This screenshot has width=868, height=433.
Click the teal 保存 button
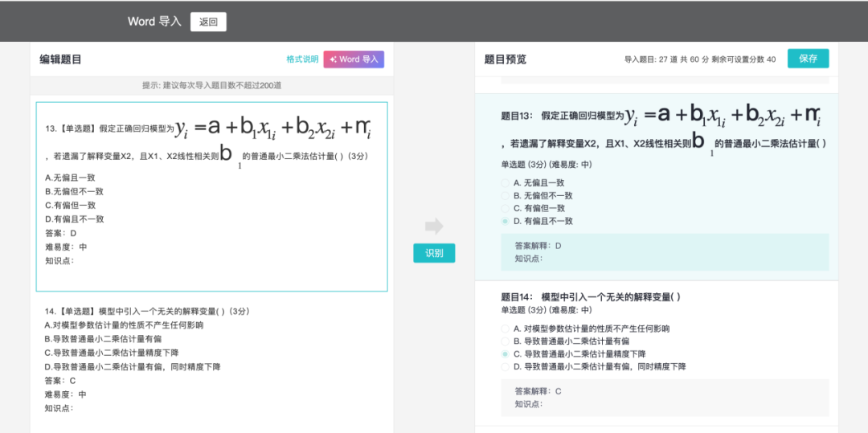(808, 59)
